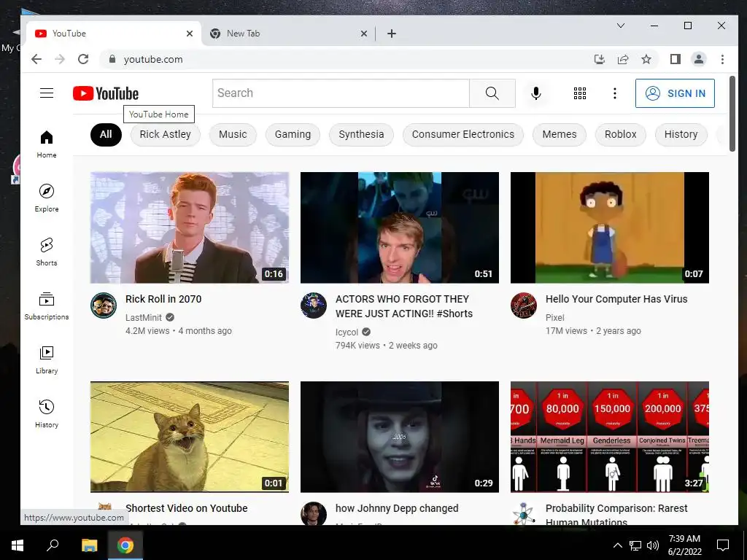This screenshot has width=747, height=560.
Task: Click the lock site info icon
Action: pyautogui.click(x=112, y=59)
